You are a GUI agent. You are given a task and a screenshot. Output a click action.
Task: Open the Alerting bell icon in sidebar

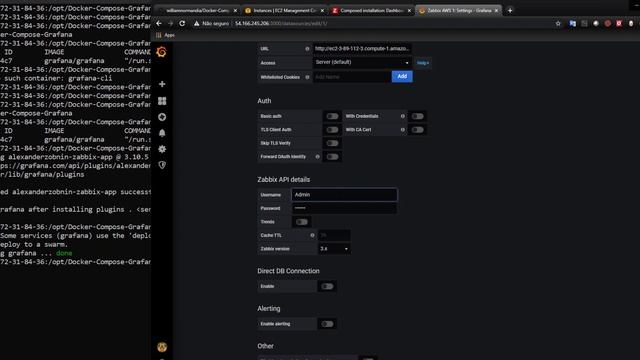pos(162,133)
